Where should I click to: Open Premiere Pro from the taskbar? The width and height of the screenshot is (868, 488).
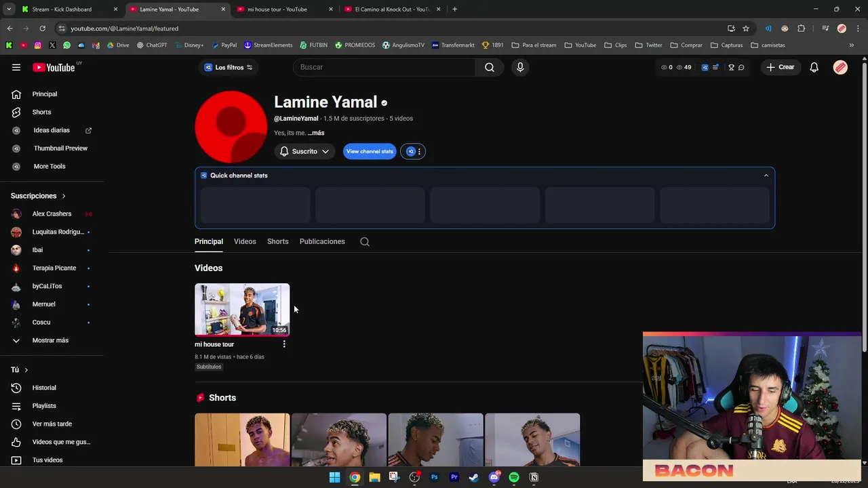pos(454,477)
